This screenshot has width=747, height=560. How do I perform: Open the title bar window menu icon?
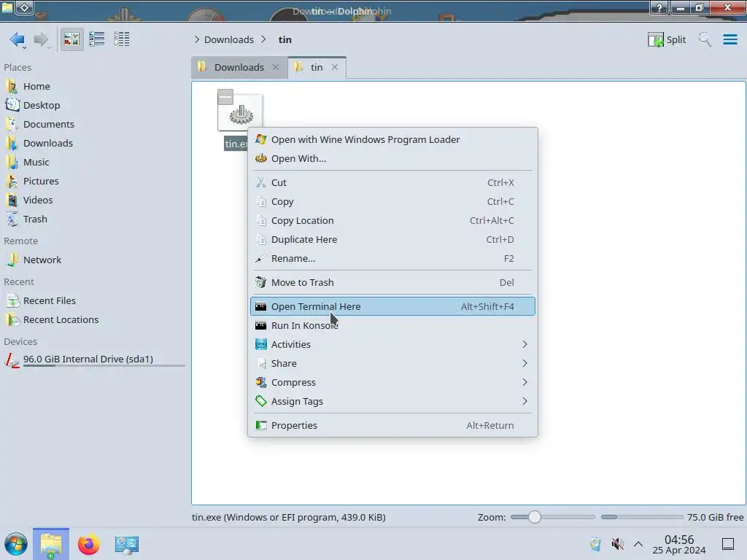(7, 7)
